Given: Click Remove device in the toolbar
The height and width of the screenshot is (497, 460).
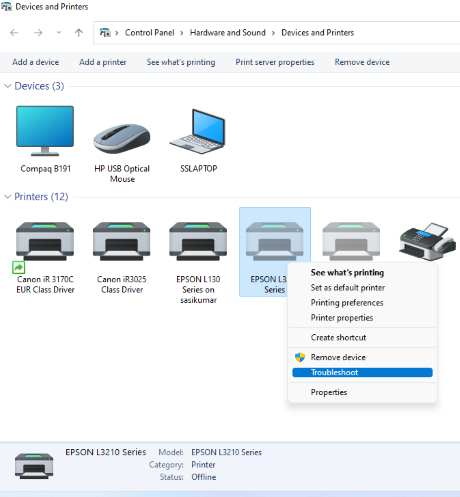Looking at the screenshot, I should [x=362, y=62].
